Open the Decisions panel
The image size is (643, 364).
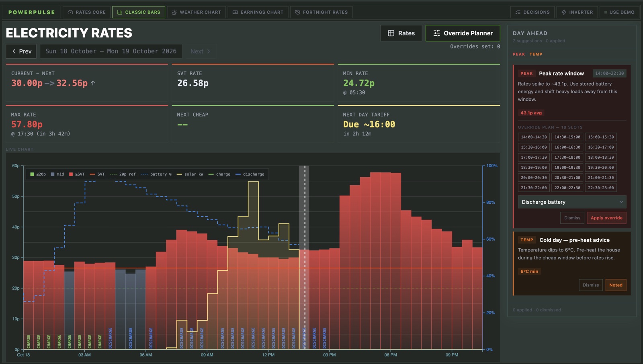pos(532,12)
